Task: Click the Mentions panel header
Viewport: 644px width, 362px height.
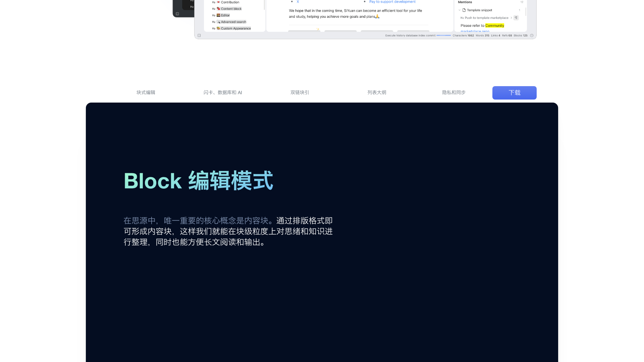Action: 465,2
